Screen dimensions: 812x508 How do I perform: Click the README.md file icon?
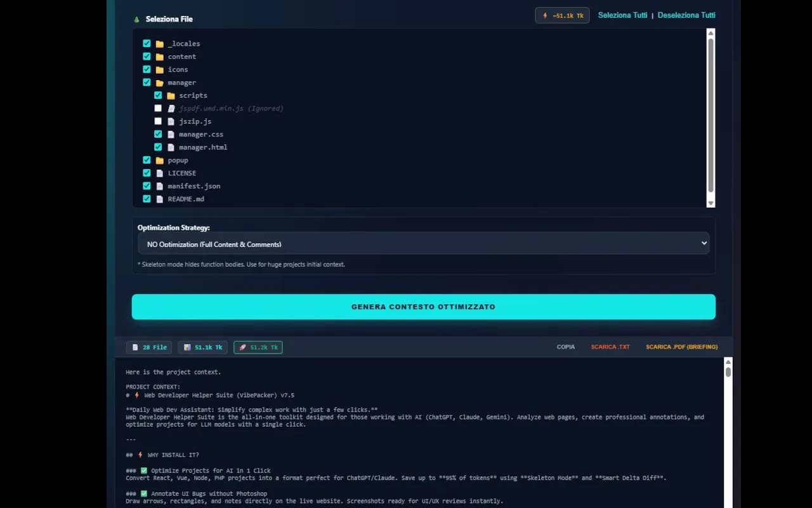tap(159, 199)
